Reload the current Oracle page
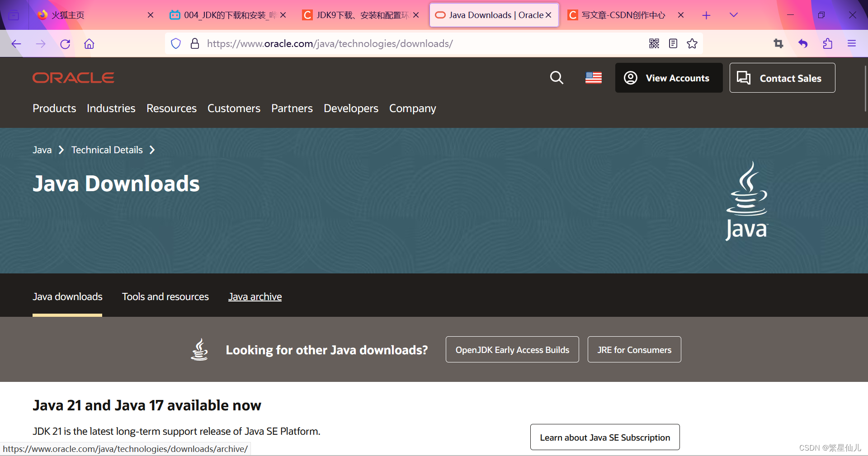The width and height of the screenshot is (868, 456). point(65,44)
